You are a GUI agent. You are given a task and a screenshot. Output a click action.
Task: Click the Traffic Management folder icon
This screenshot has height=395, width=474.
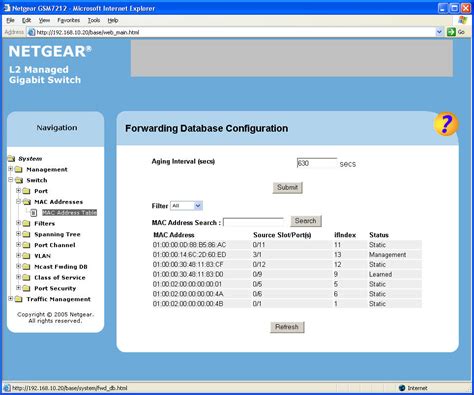point(19,299)
